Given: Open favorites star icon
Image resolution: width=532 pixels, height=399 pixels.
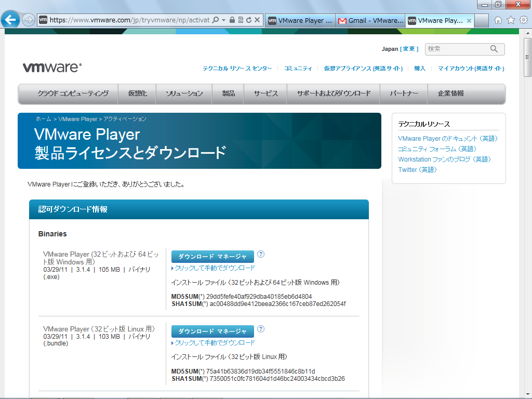Looking at the screenshot, I should [x=511, y=20].
